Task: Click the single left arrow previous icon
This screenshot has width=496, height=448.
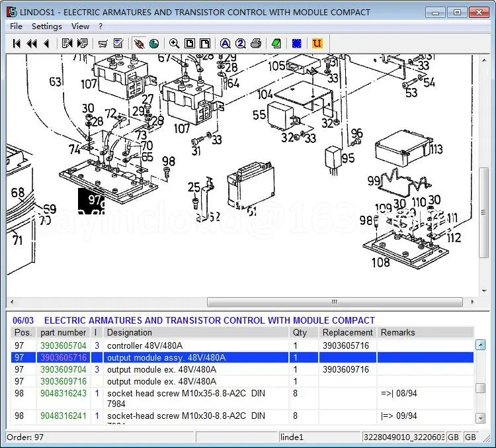Action: [46, 44]
